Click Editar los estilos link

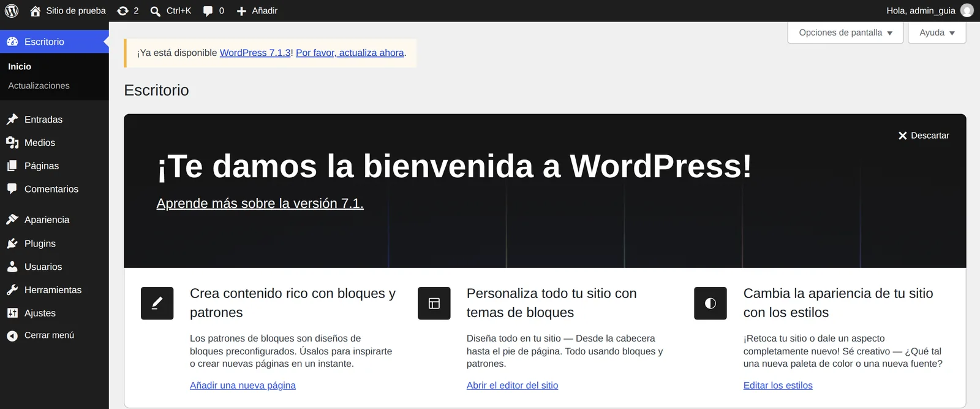778,385
